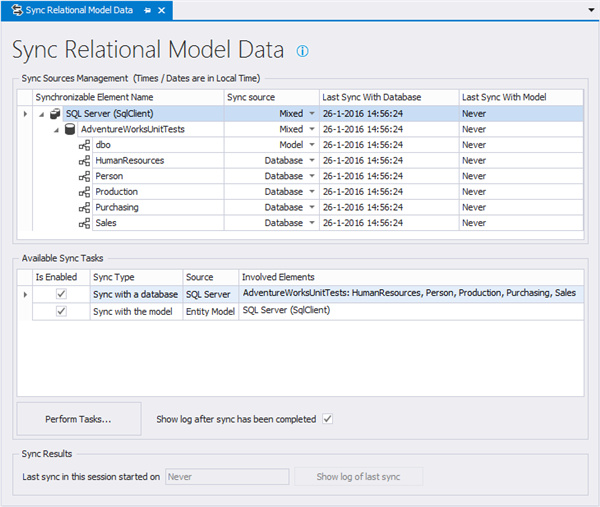Click the Production schema icon
Viewport: 600px width, 507px height.
pyautogui.click(x=85, y=192)
